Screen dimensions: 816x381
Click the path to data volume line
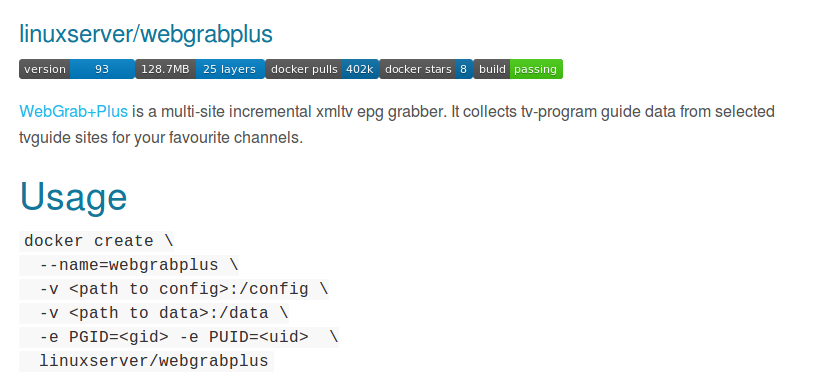click(154, 313)
